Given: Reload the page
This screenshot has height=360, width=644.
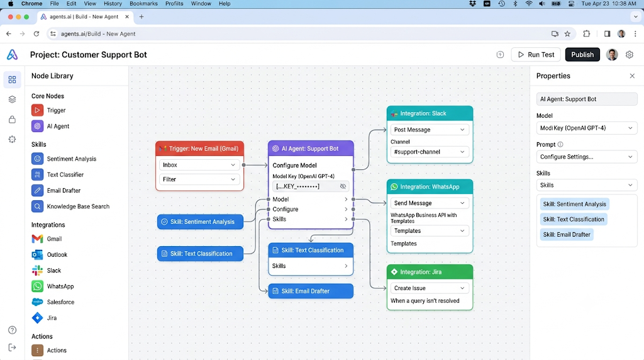Looking at the screenshot, I should (36, 34).
